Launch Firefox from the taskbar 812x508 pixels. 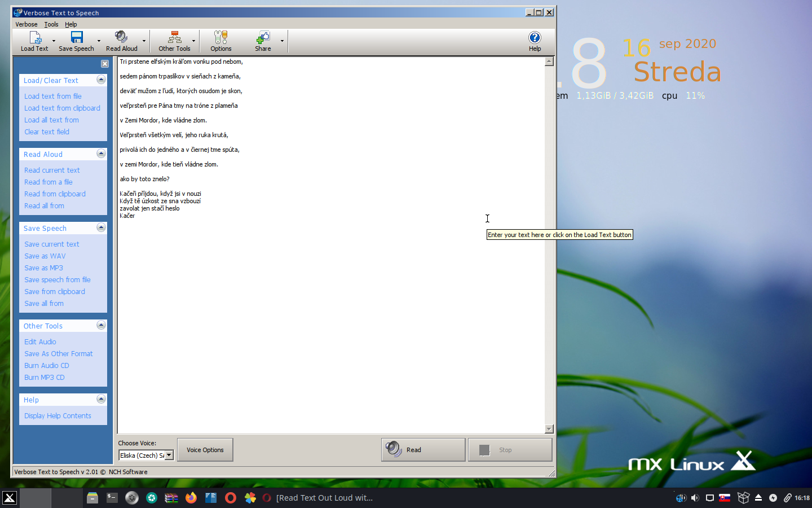191,498
